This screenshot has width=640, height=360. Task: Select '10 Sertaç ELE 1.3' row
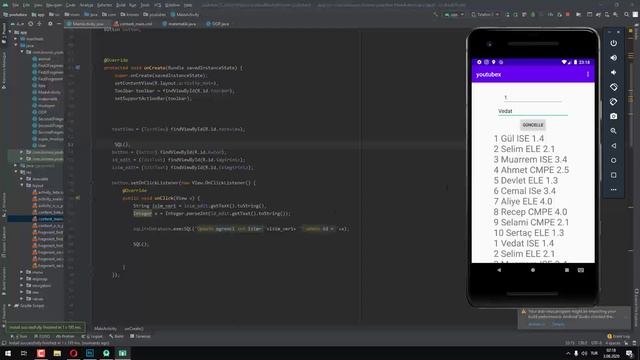529,233
